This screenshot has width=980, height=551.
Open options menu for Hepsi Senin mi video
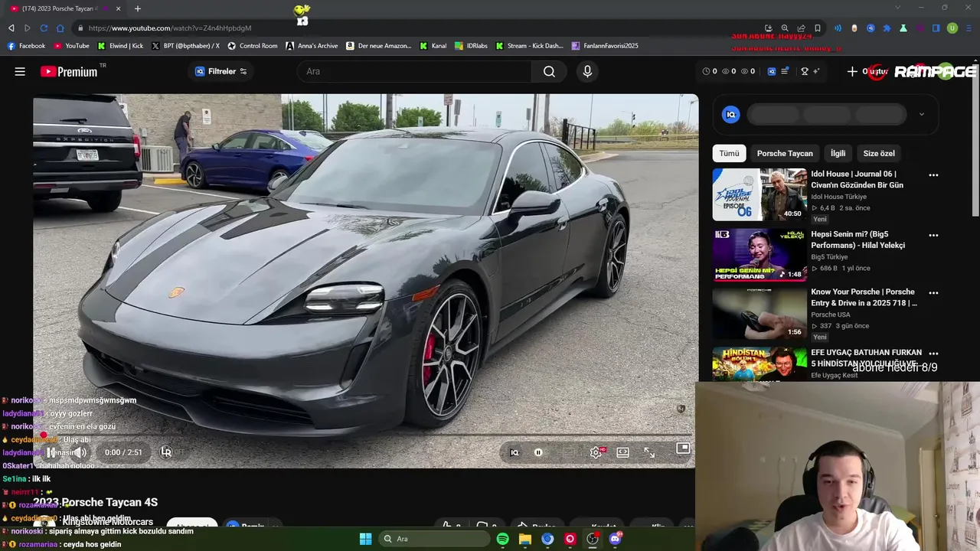[x=933, y=236]
